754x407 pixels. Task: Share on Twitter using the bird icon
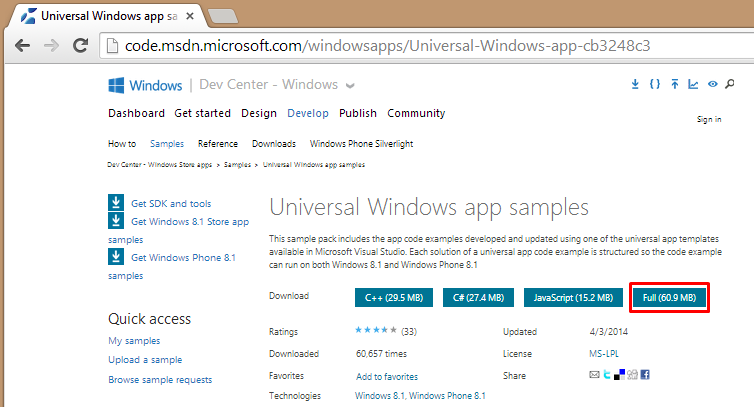coord(607,374)
